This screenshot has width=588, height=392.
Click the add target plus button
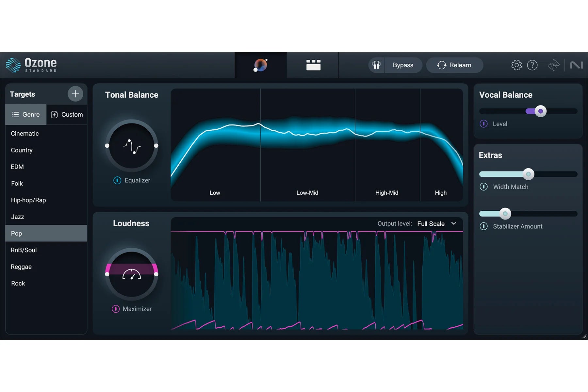(x=75, y=94)
